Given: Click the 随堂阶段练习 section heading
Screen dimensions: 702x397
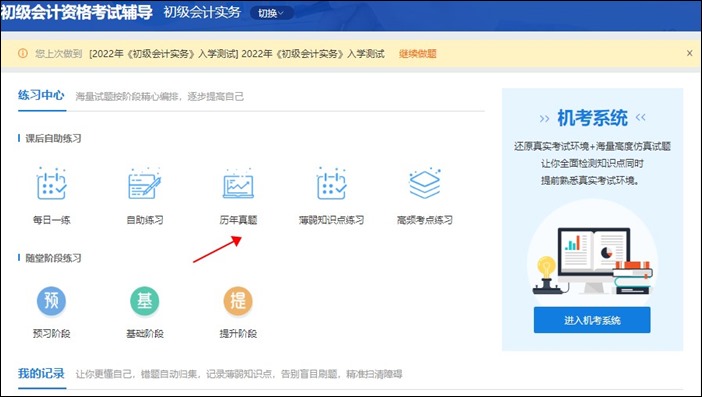Looking at the screenshot, I should coord(53,258).
